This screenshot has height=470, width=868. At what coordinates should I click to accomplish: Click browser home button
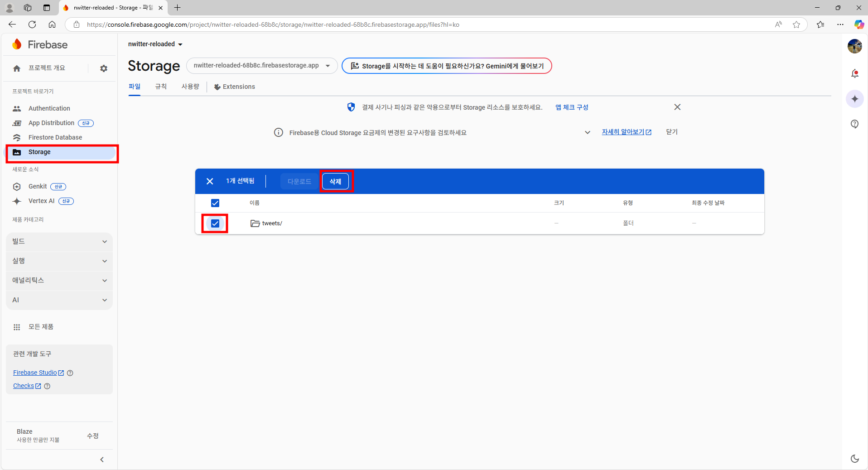point(52,24)
